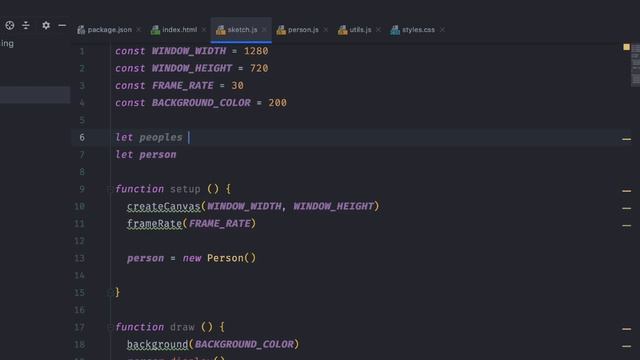
Task: Click the sketch.js file type icon
Action: coord(220,30)
